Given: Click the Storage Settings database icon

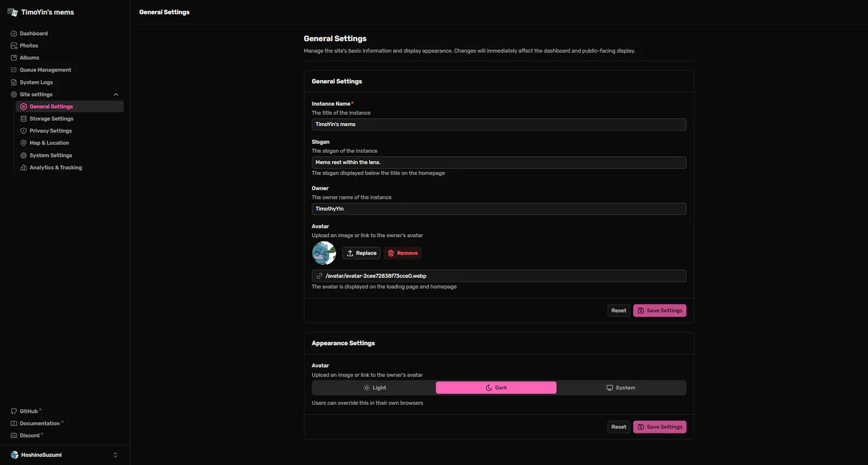Looking at the screenshot, I should coord(24,119).
